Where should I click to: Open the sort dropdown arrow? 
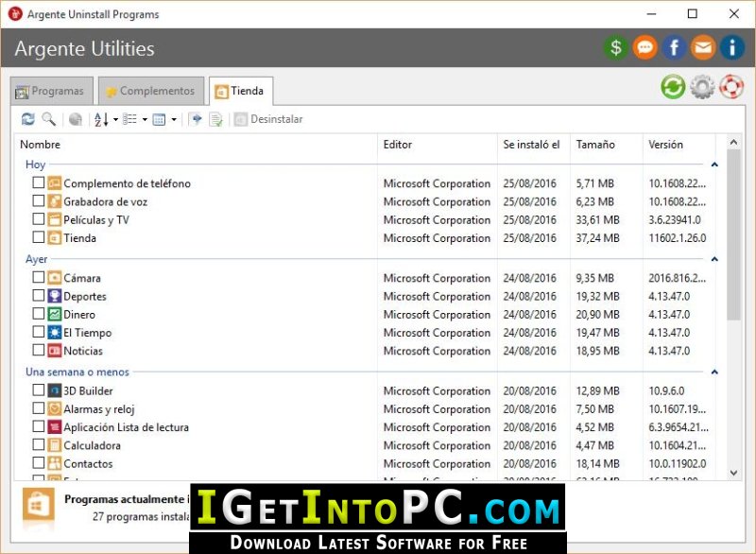click(x=115, y=119)
